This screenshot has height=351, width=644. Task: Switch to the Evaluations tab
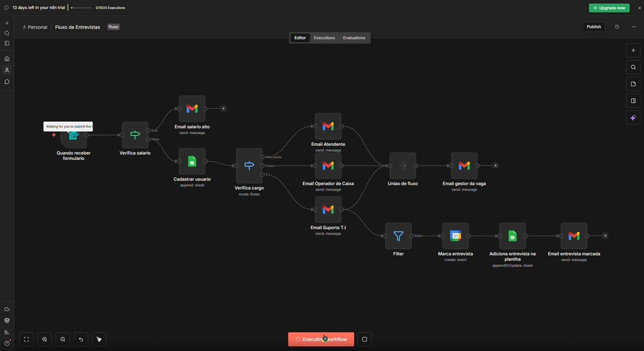[x=354, y=38]
